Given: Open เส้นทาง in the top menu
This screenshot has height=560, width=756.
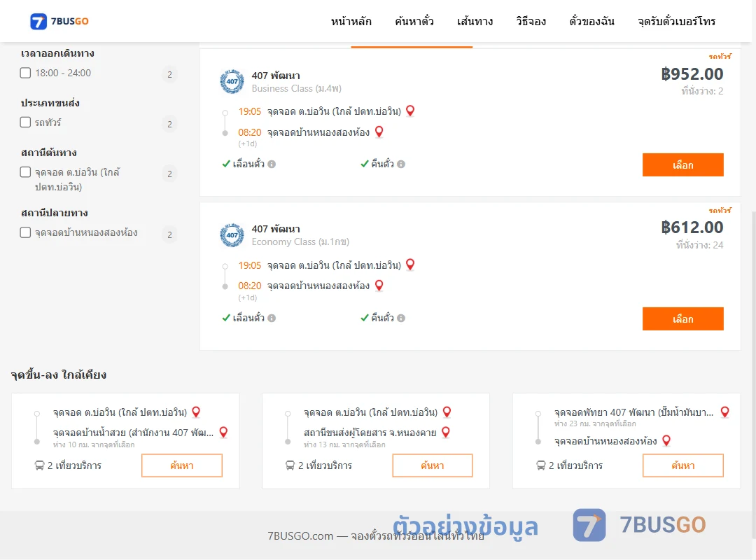Looking at the screenshot, I should [475, 21].
